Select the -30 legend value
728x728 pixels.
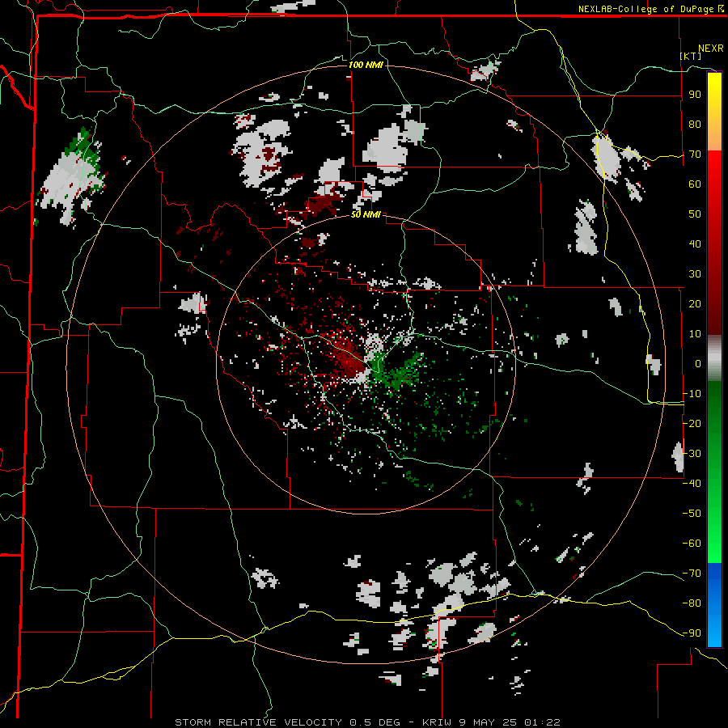[692, 454]
